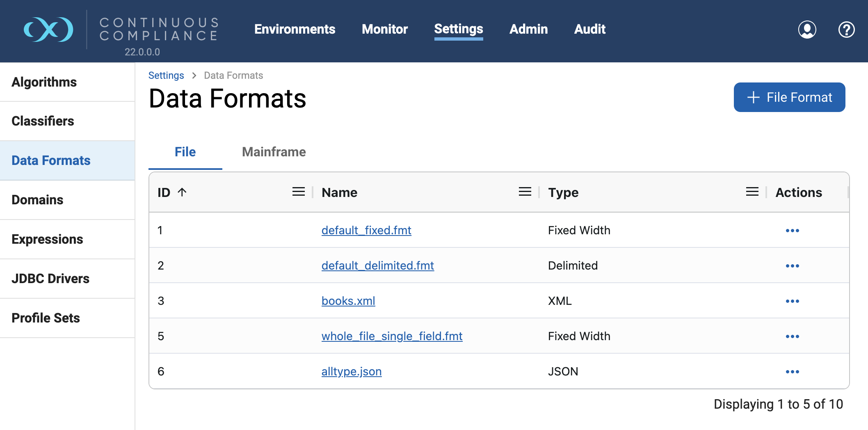Open actions menu for books.xml
The image size is (868, 430).
point(792,301)
